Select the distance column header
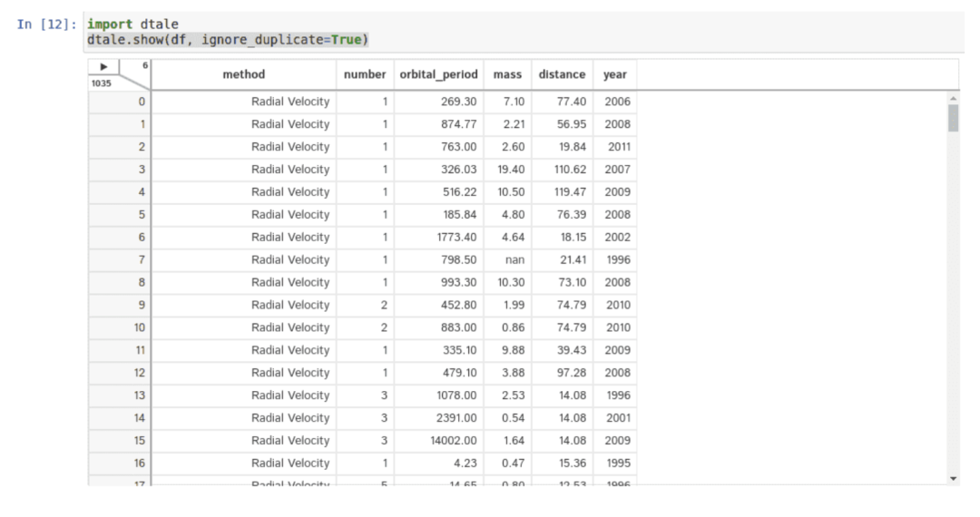This screenshot has width=980, height=517. 562,74
